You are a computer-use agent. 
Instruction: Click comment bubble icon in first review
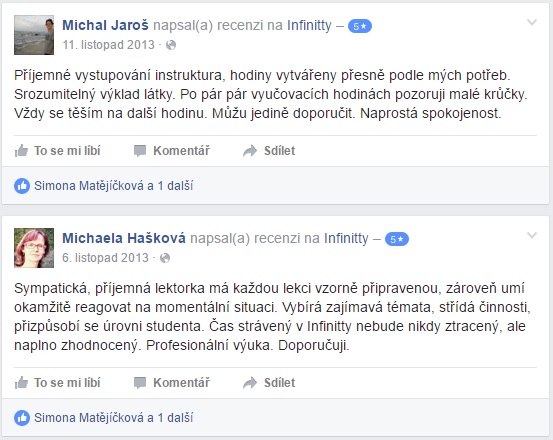(x=140, y=151)
